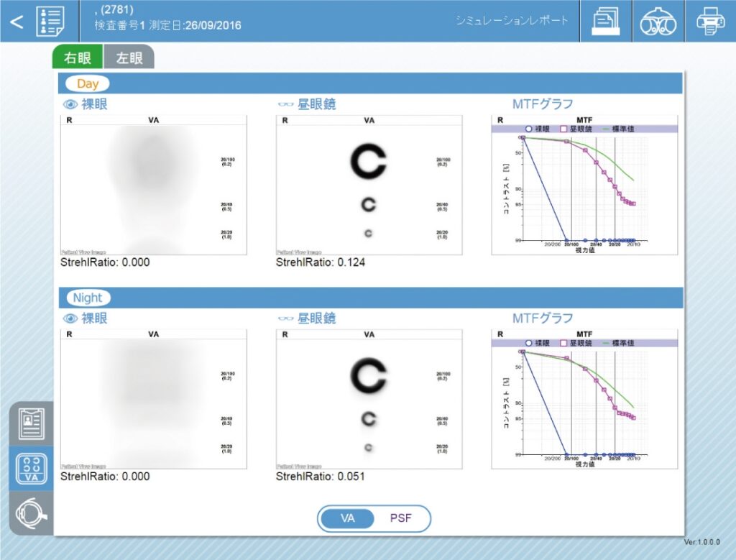Click 裸眼 legend marker in Day MTF graph
The height and width of the screenshot is (560, 736).
tap(528, 129)
